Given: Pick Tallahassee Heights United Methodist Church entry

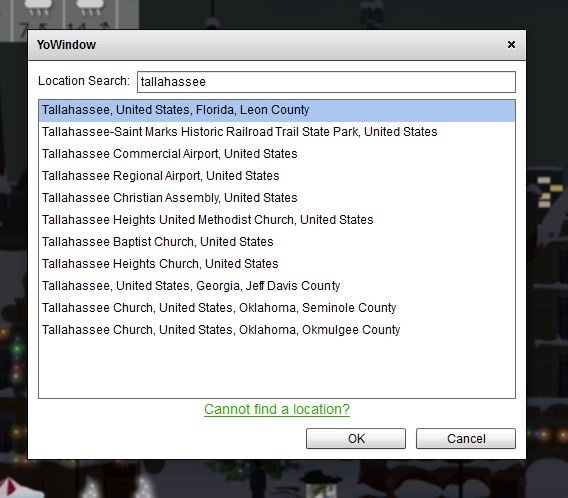Looking at the screenshot, I should coord(277,220).
